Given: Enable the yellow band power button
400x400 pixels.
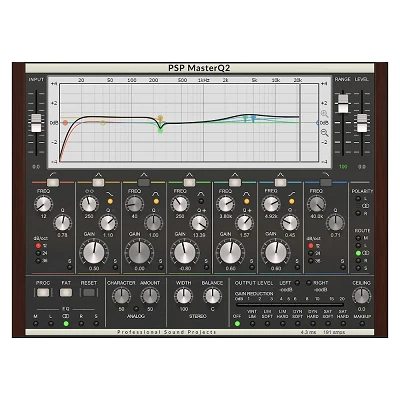Looking at the screenshot, I should pyautogui.click(x=144, y=182).
